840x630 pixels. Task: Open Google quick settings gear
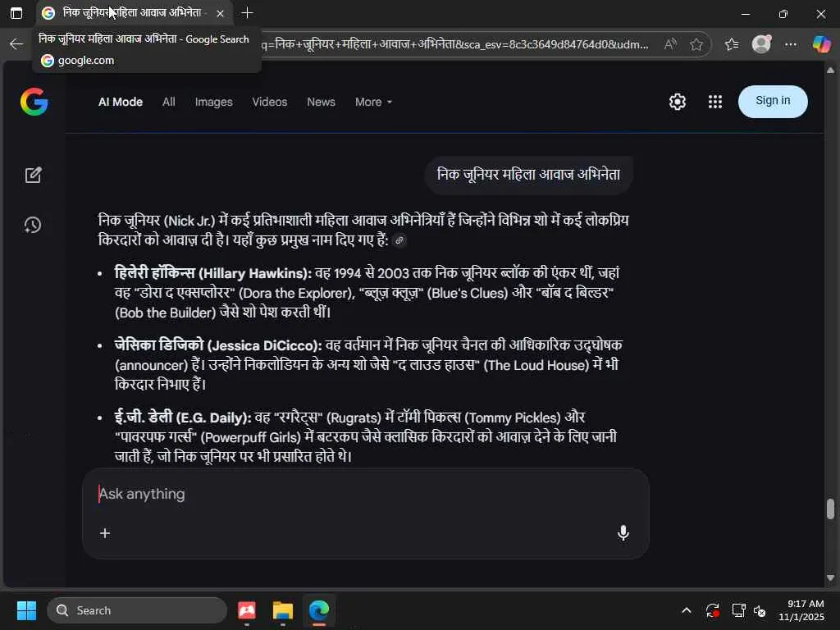tap(677, 102)
